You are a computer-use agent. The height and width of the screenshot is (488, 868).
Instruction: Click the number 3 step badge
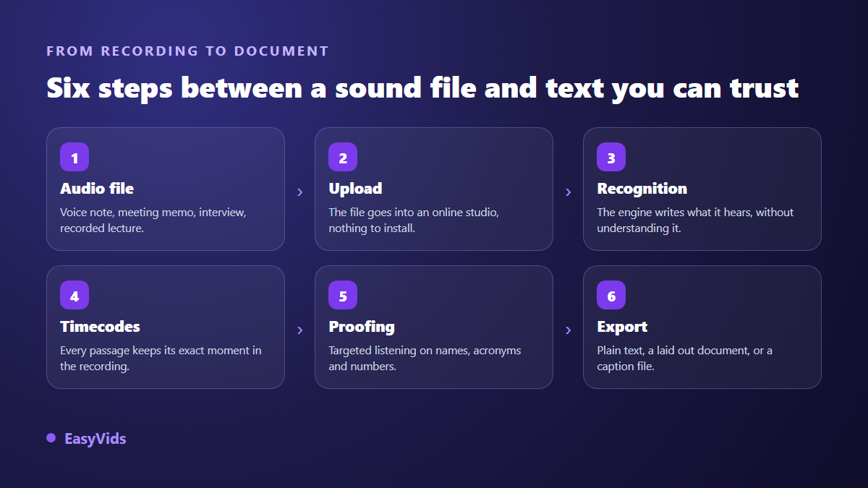tap(611, 157)
